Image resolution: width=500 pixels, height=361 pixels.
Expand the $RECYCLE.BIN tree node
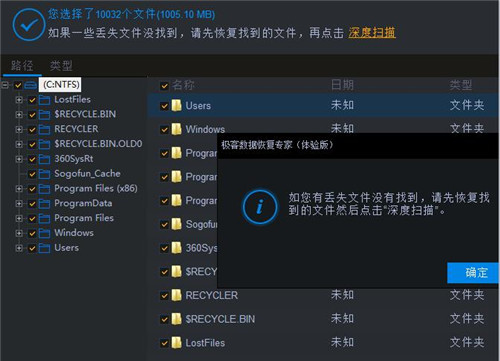click(19, 114)
